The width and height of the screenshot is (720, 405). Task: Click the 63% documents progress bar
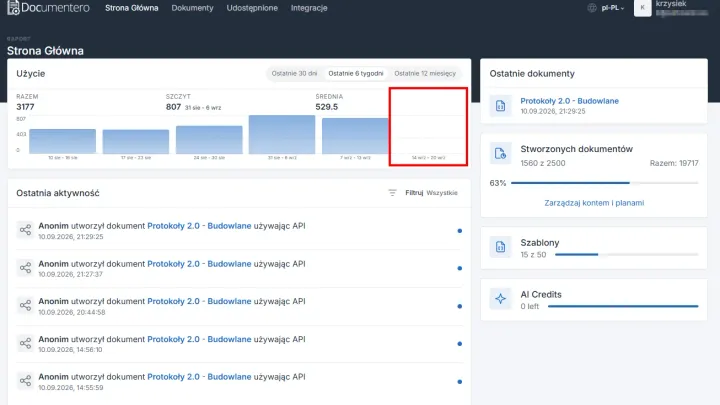605,183
